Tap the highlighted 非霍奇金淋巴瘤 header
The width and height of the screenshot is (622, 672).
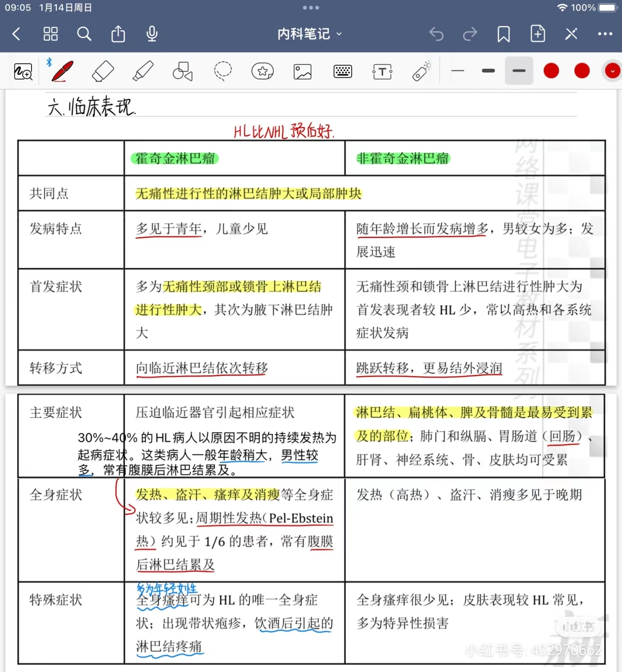coord(403,158)
